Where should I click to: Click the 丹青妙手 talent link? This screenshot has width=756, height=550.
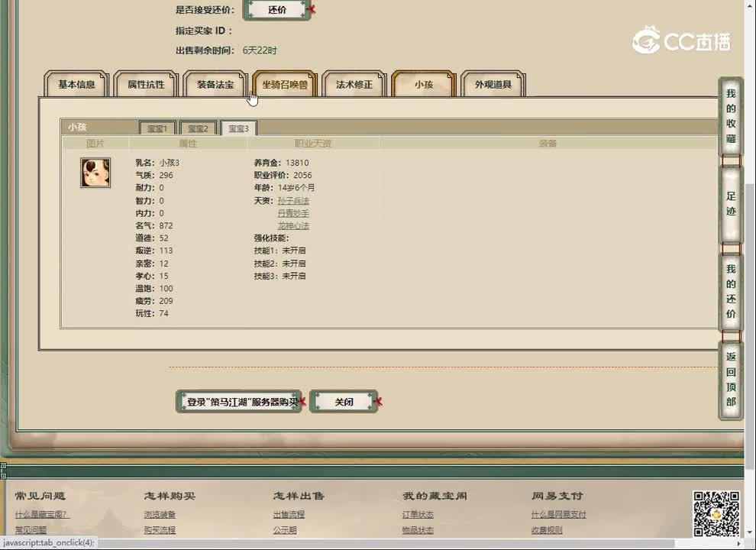[292, 213]
